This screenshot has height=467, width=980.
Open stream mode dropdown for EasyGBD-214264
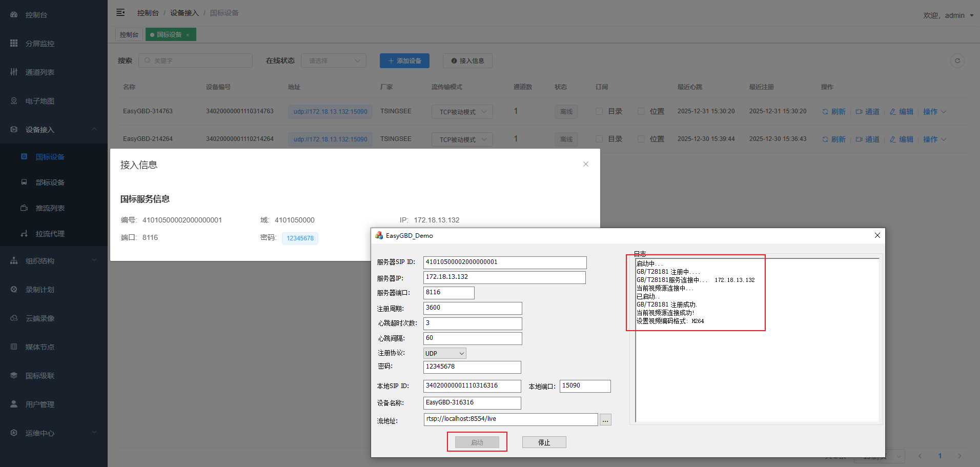tap(462, 139)
